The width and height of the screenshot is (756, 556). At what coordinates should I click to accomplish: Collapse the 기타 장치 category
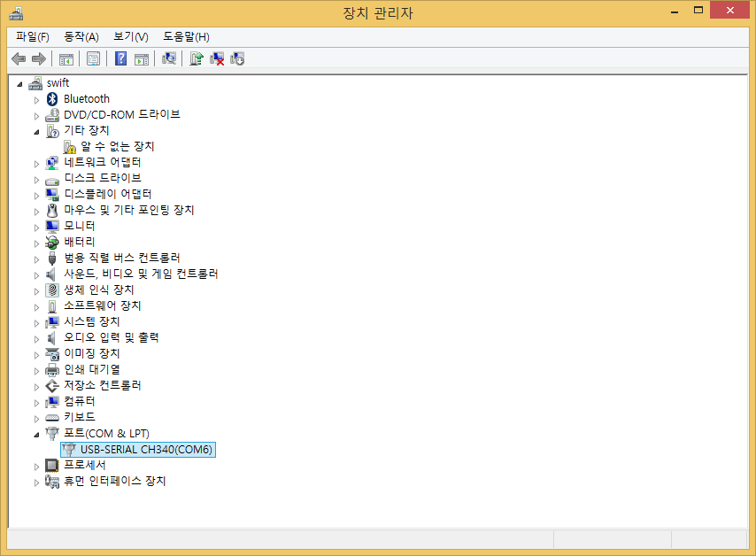(36, 132)
